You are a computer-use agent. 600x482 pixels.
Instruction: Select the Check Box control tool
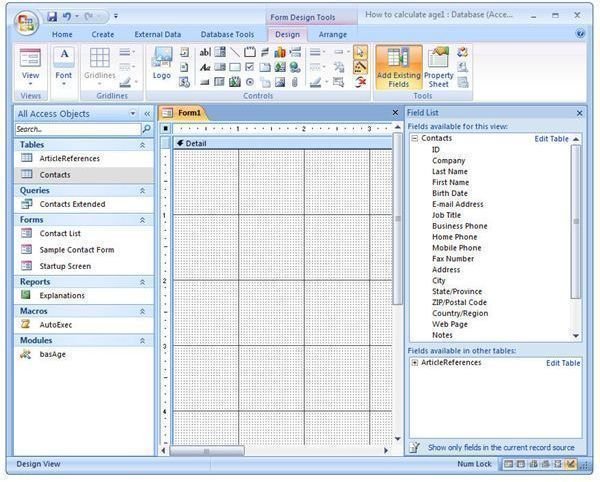pos(249,67)
